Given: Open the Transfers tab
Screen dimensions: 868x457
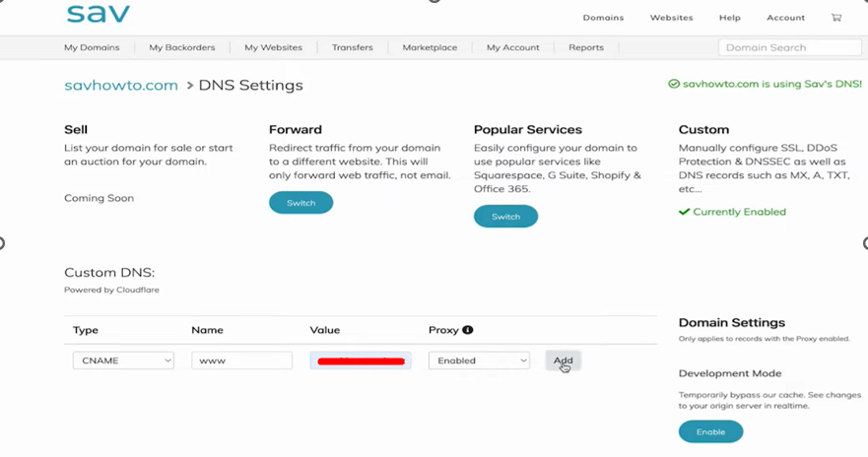Looking at the screenshot, I should 352,47.
